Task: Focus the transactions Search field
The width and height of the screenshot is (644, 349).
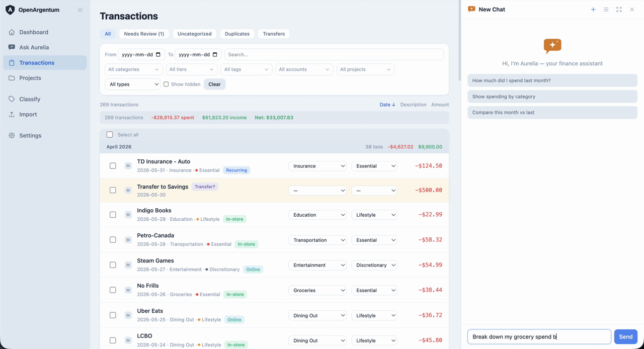Action: tap(334, 54)
